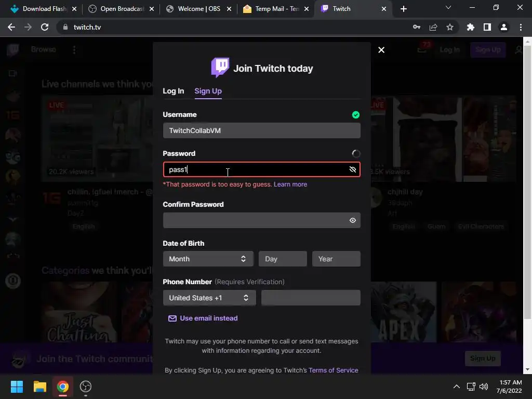Toggle password visibility in Password field

click(x=353, y=169)
